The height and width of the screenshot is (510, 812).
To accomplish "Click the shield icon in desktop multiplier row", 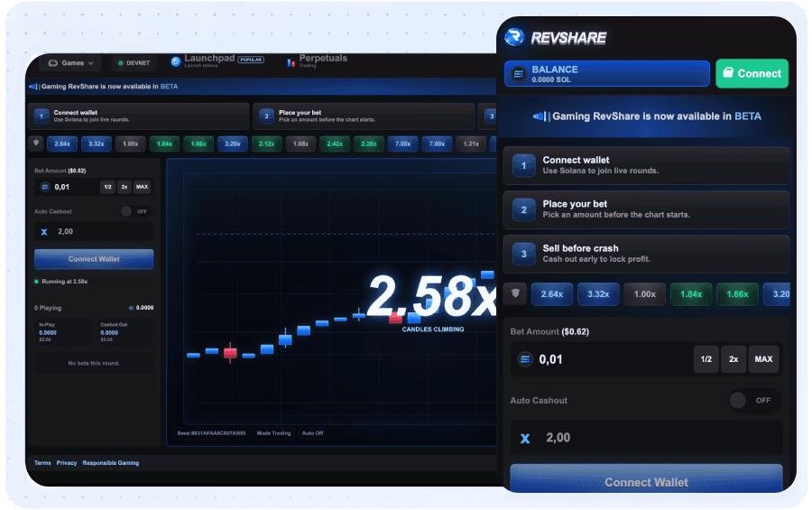I will (x=36, y=143).
